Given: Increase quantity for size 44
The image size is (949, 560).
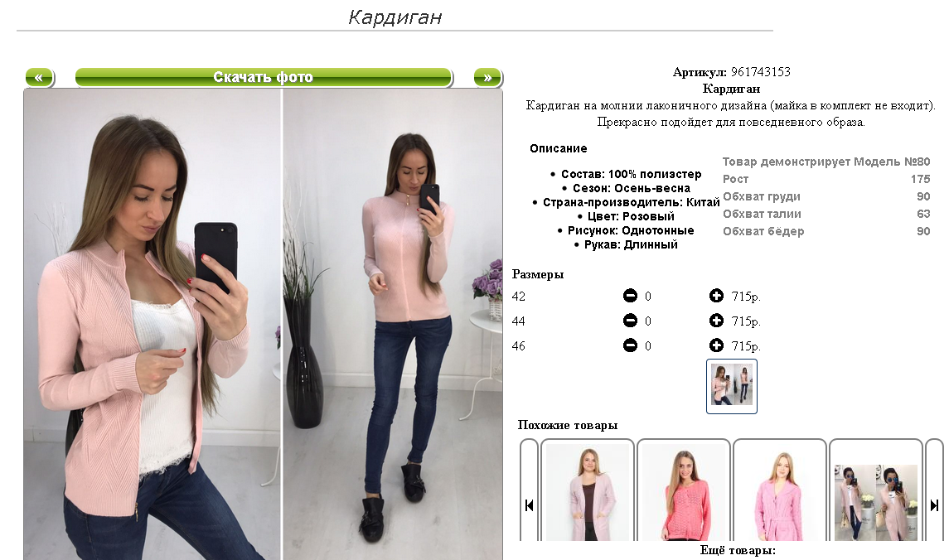Looking at the screenshot, I should 716,321.
